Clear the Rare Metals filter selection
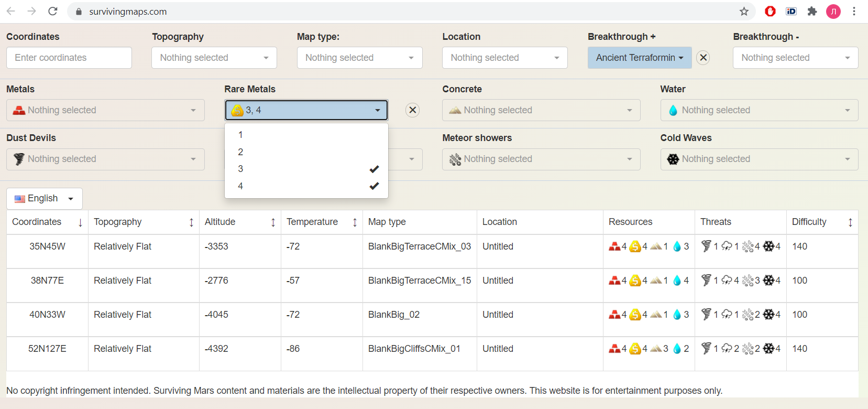 tap(413, 110)
